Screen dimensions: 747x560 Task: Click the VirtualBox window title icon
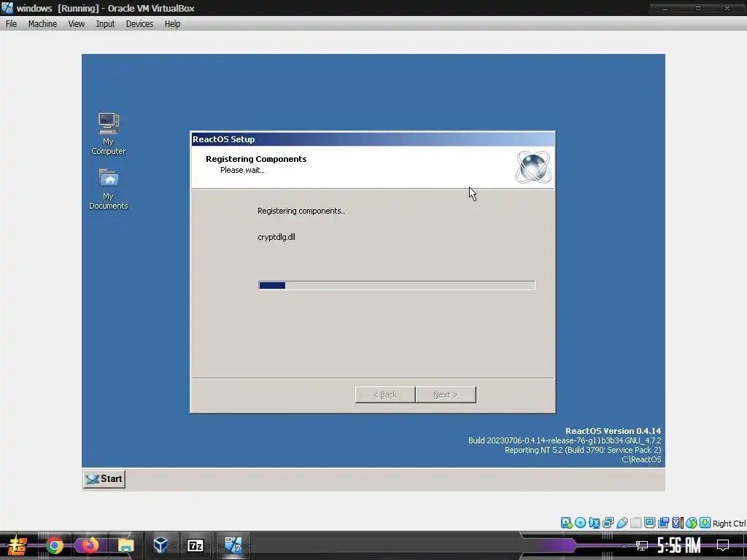[x=7, y=7]
